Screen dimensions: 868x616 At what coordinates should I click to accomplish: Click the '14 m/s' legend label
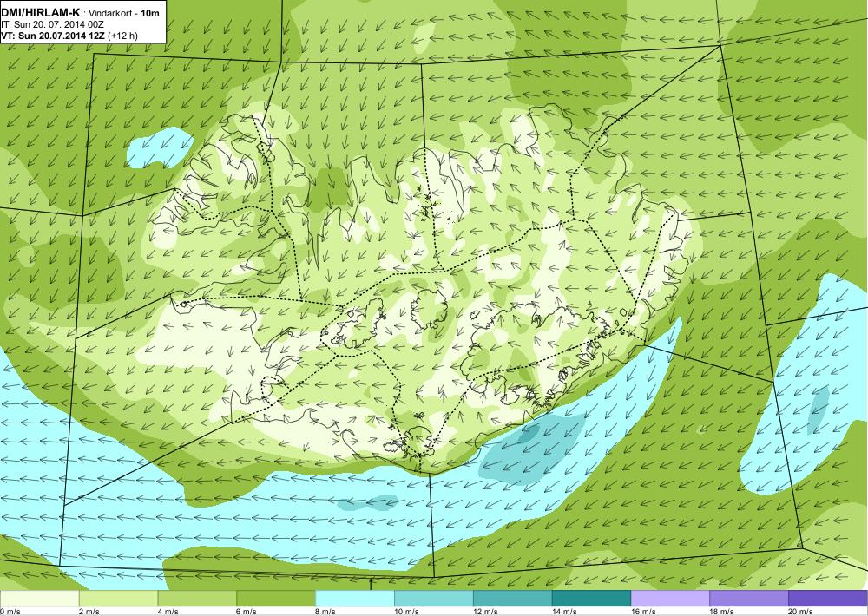(x=565, y=612)
